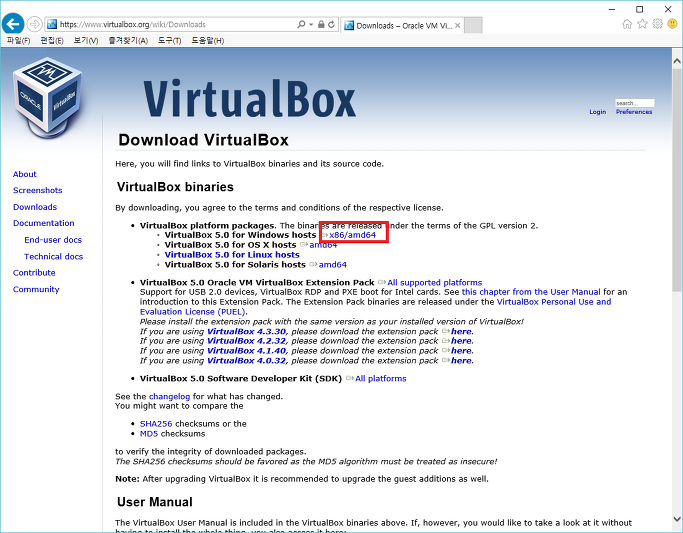The image size is (683, 533).
Task: Open Technical docs link
Action: click(54, 256)
